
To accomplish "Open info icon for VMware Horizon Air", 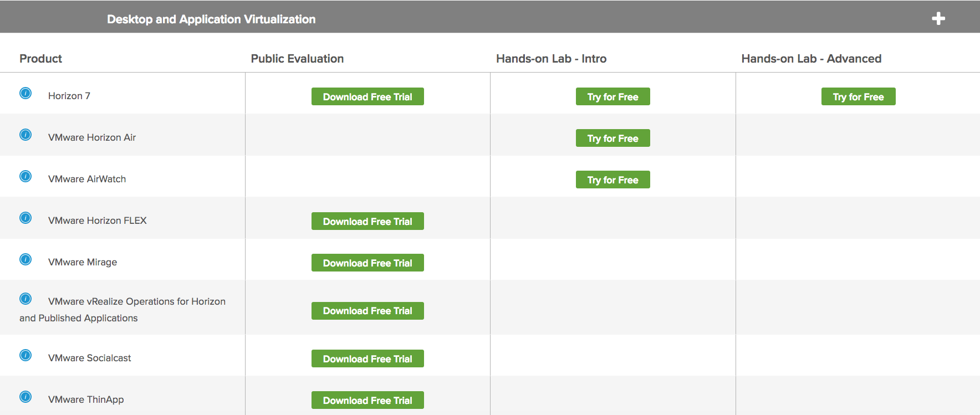I will point(25,135).
